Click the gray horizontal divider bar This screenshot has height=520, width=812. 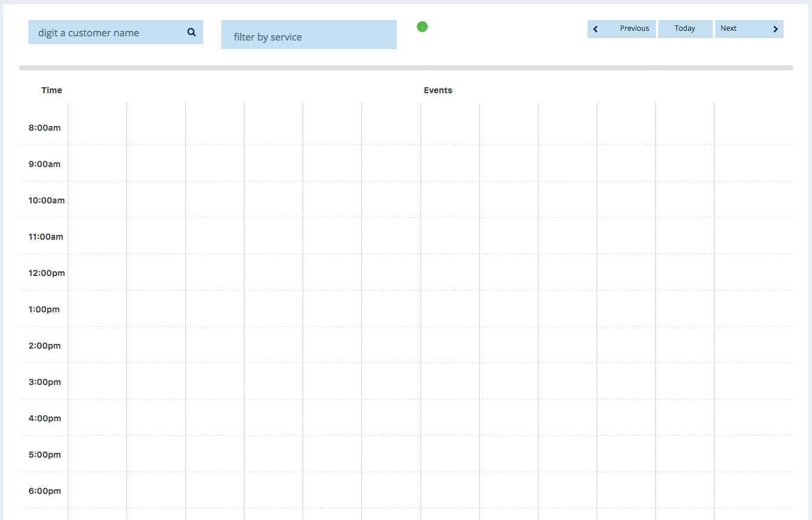(405, 68)
